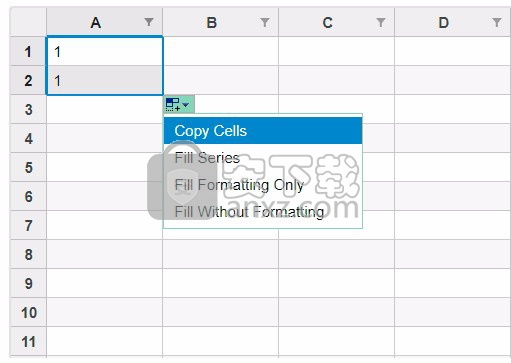Select row 5 header

(28, 167)
